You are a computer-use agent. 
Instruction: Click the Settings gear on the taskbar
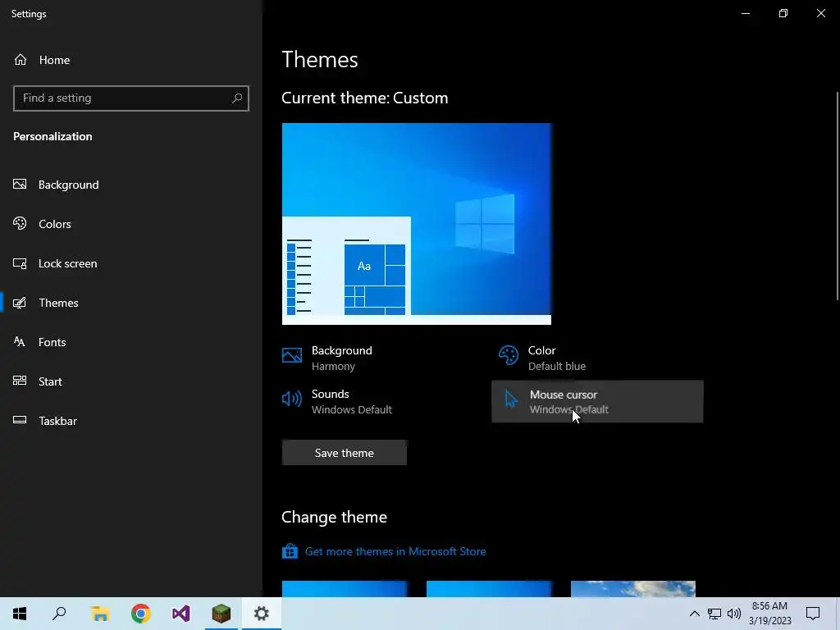pyautogui.click(x=262, y=614)
